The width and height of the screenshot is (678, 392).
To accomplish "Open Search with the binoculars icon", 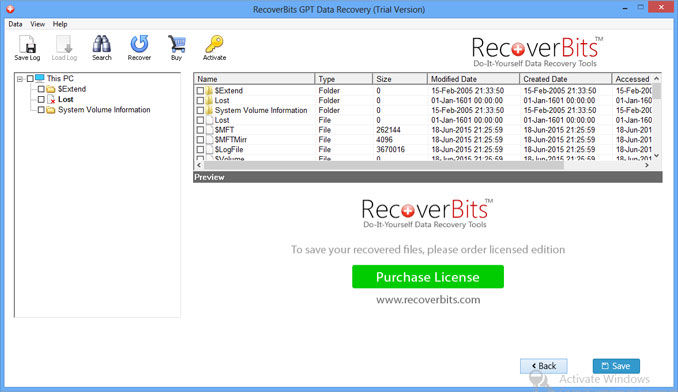I will tap(102, 44).
